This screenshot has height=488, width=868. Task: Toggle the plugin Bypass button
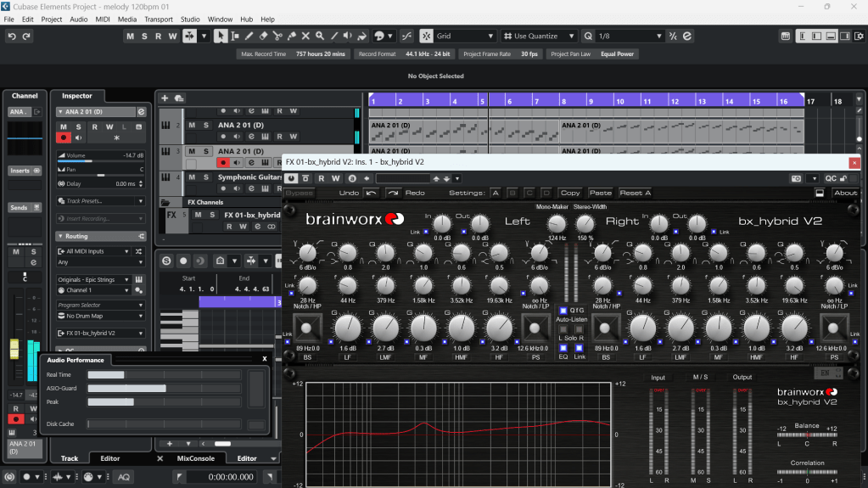[x=299, y=193]
